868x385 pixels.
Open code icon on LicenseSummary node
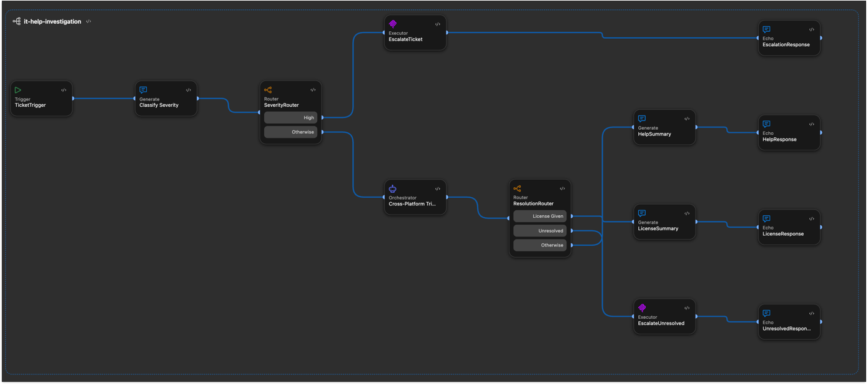click(x=687, y=213)
